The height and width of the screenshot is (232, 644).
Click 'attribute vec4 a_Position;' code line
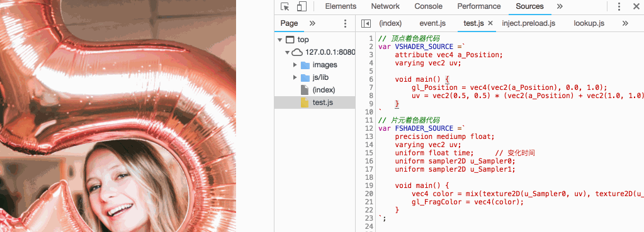[449, 55]
